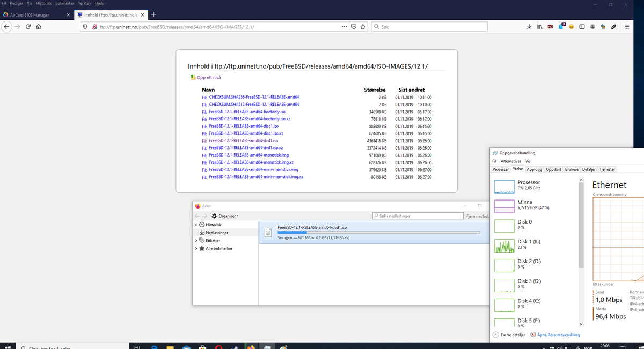Expand Etiketter in Arkiv sidebar
The image size is (644, 349).
[195, 241]
